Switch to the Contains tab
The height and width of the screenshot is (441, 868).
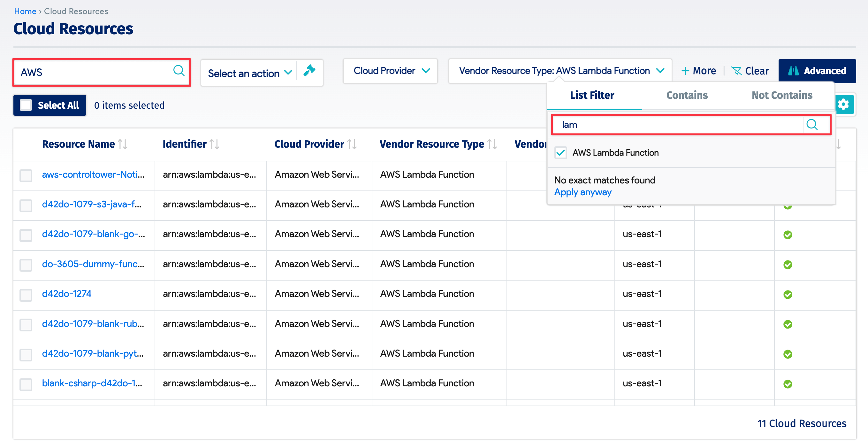tap(687, 95)
